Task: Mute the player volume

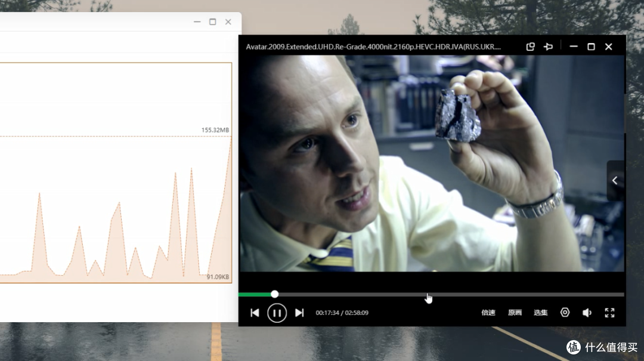Action: (587, 313)
